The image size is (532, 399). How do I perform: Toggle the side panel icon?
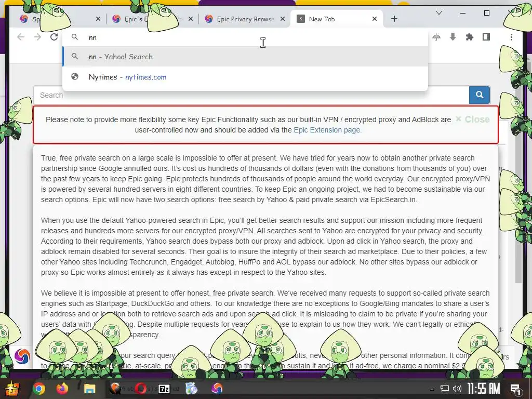tap(486, 37)
